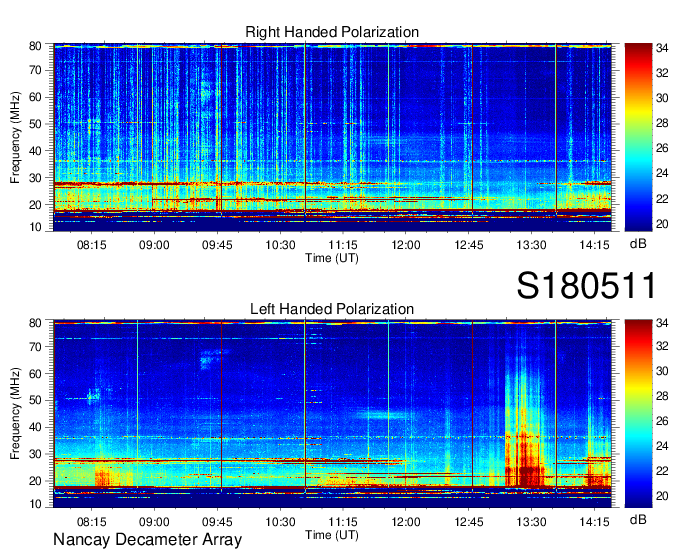Image resolution: width=680 pixels, height=552 pixels.
Task: Click the "09:45" tick under Left Handed plot
Action: pyautogui.click(x=217, y=522)
